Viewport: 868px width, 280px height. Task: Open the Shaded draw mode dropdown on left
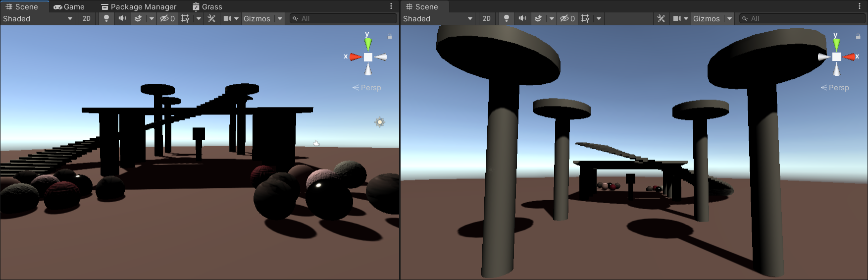38,18
